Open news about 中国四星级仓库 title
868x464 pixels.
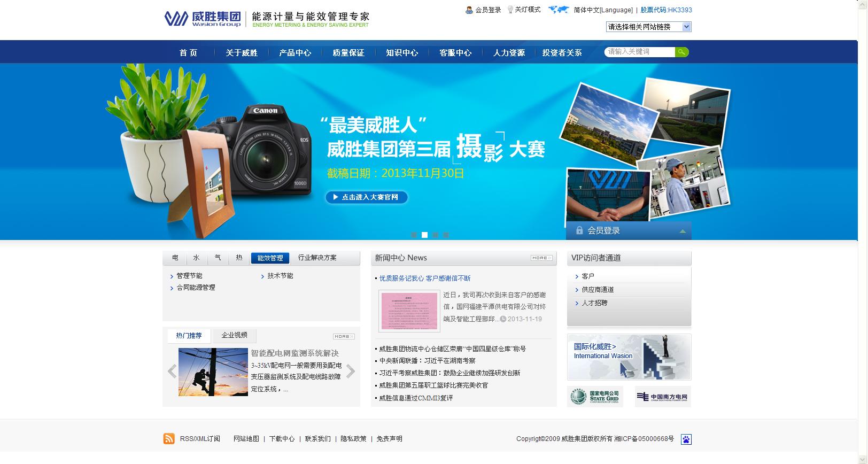(453, 349)
